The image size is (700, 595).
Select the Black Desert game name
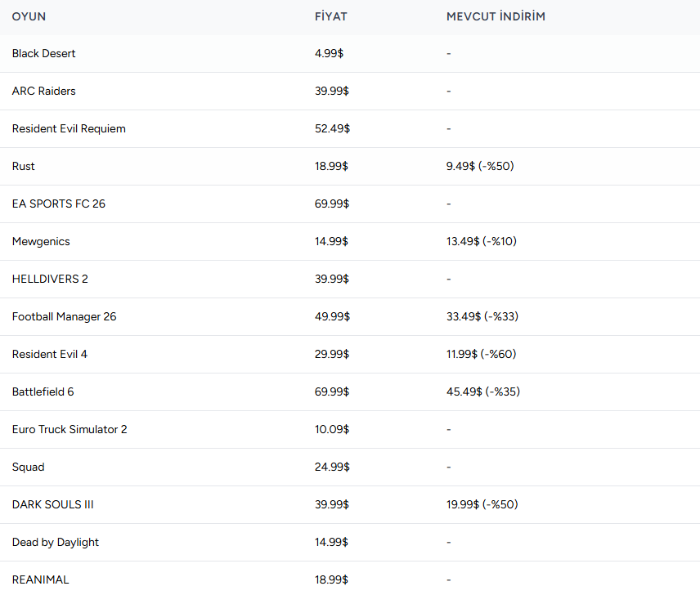[44, 53]
